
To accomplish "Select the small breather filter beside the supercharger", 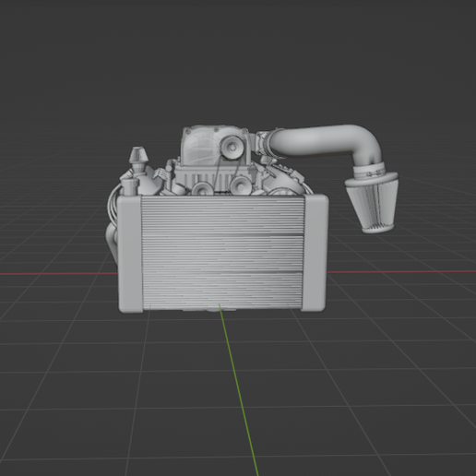I will coord(138,156).
